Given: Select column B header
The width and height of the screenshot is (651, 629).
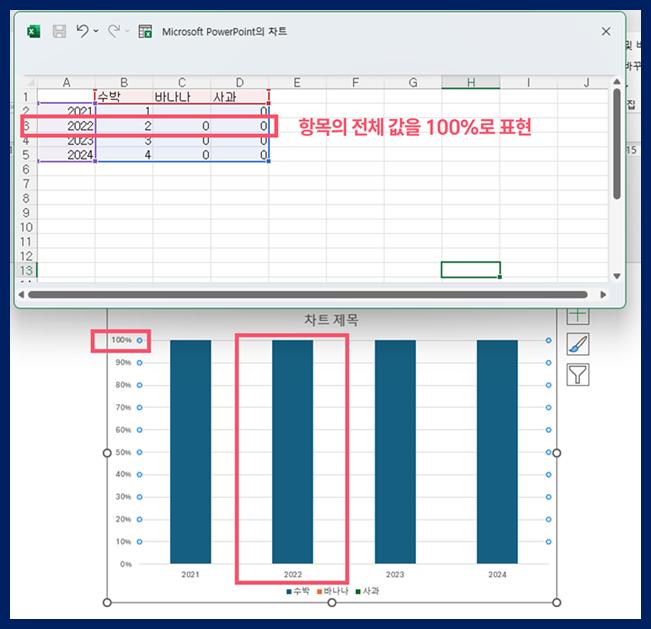Looking at the screenshot, I should point(124,82).
